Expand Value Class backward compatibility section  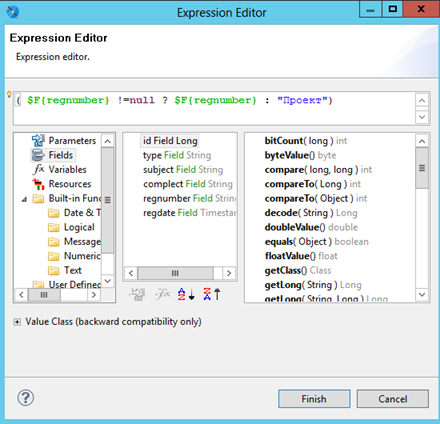(x=17, y=322)
